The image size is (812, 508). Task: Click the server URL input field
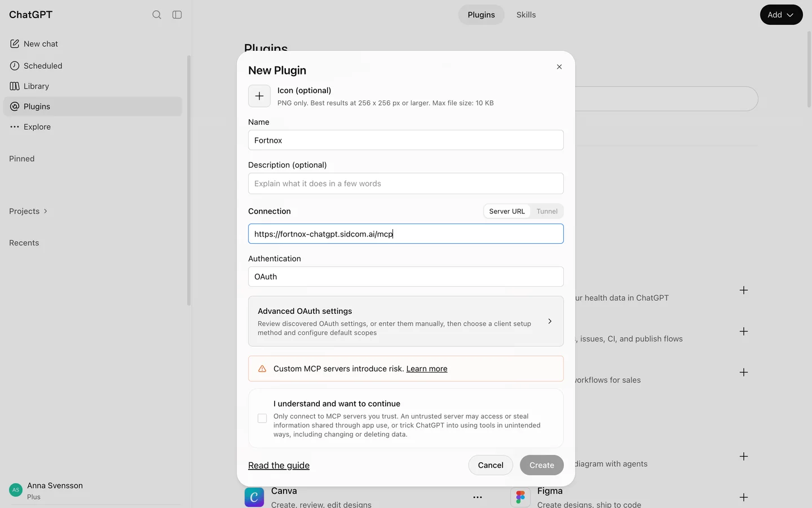406,234
